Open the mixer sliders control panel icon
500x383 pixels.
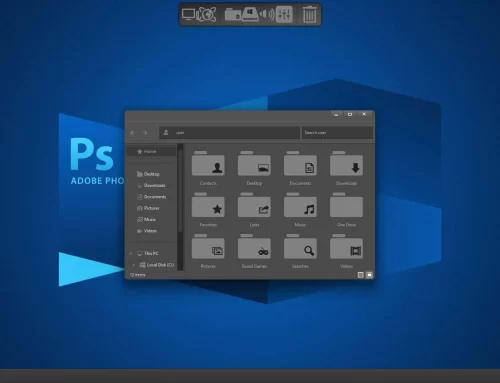[x=284, y=14]
